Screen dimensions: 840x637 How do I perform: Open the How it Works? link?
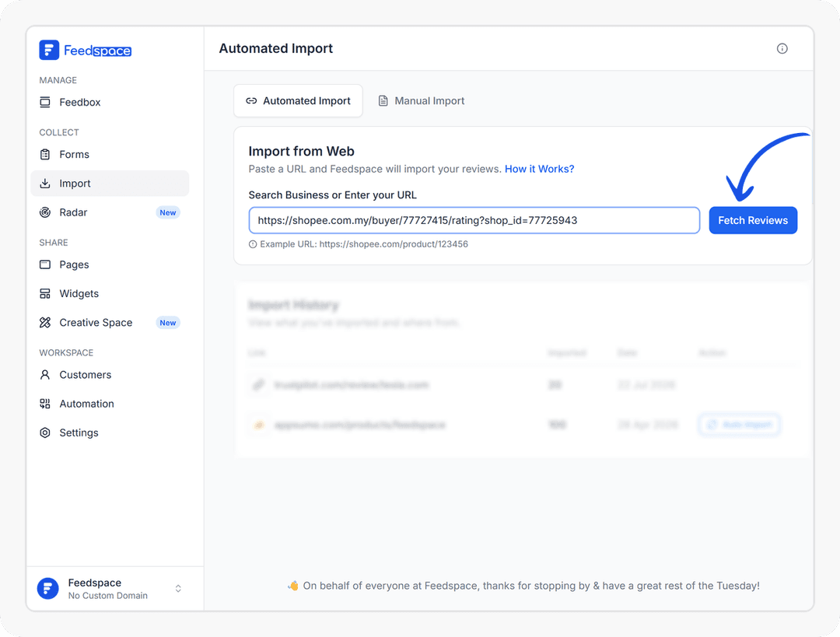[540, 169]
